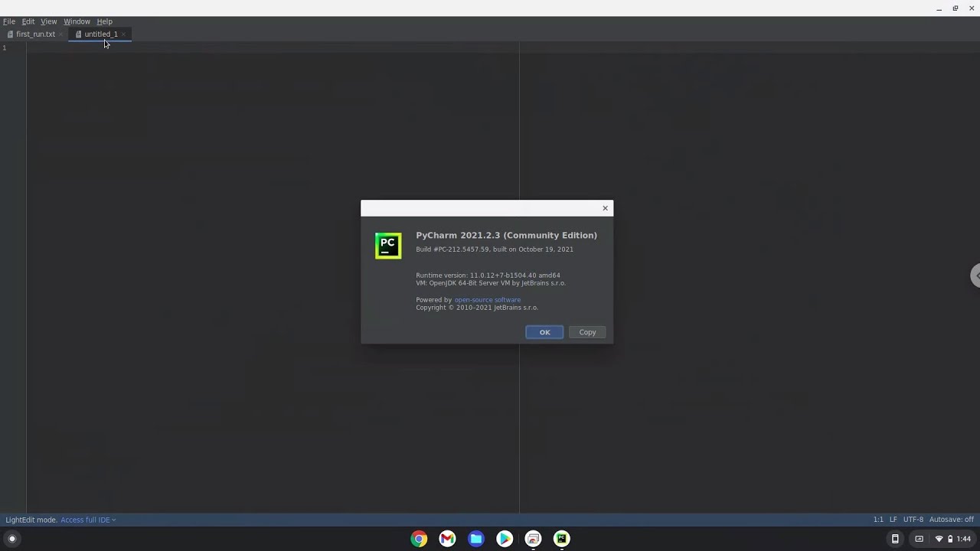Expand the Access full IDE dropdown
Image resolution: width=980 pixels, height=551 pixels.
pyautogui.click(x=88, y=520)
